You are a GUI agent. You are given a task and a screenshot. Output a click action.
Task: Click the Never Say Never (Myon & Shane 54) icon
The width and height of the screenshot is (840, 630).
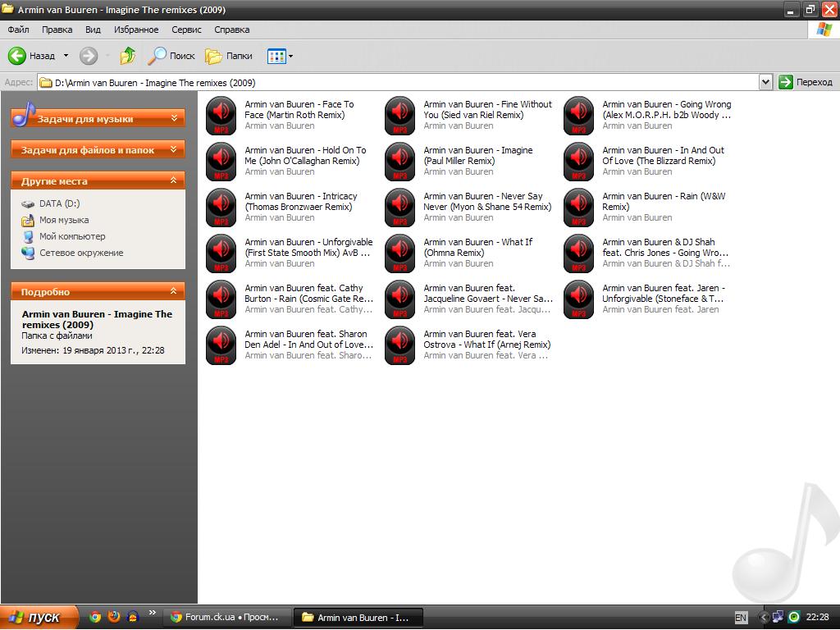click(x=400, y=208)
